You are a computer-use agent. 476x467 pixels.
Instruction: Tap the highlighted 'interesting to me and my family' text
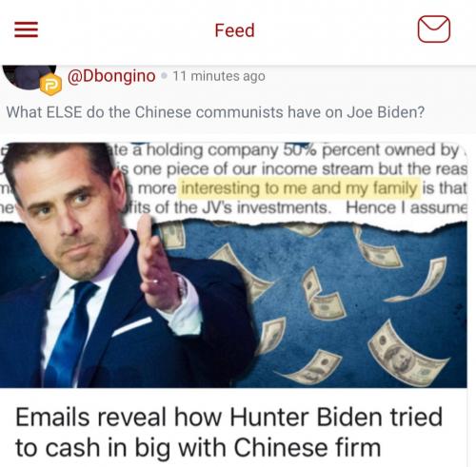(300, 188)
